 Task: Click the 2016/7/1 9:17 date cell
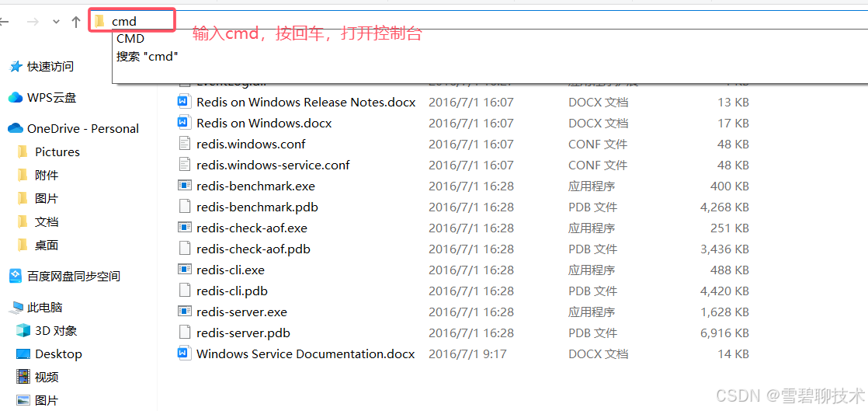(x=467, y=354)
